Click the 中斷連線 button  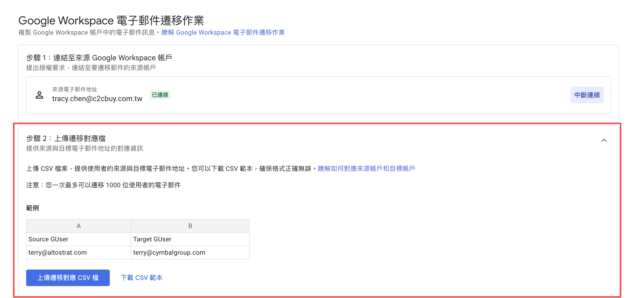click(x=587, y=95)
